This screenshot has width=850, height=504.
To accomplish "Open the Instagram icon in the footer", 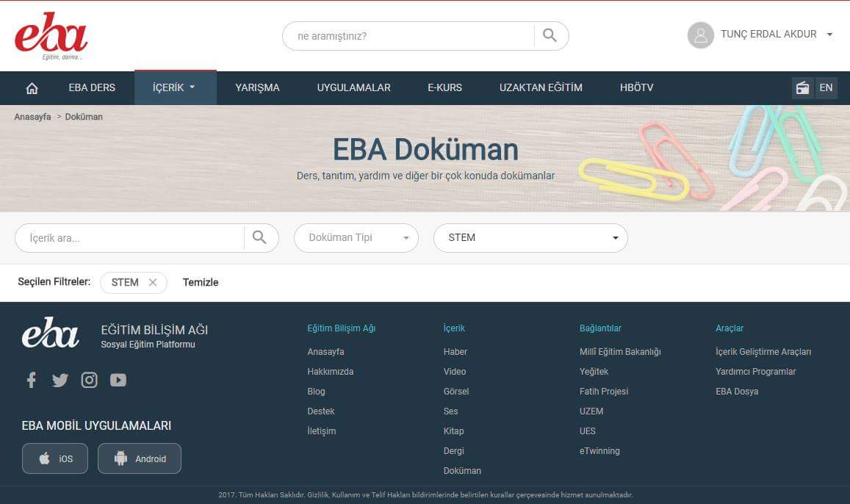I will pyautogui.click(x=90, y=380).
